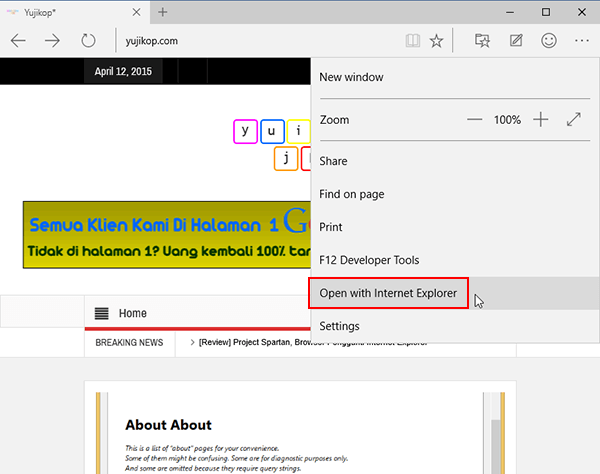Click the hamburger icon beside Home
600x474 pixels.
(101, 313)
